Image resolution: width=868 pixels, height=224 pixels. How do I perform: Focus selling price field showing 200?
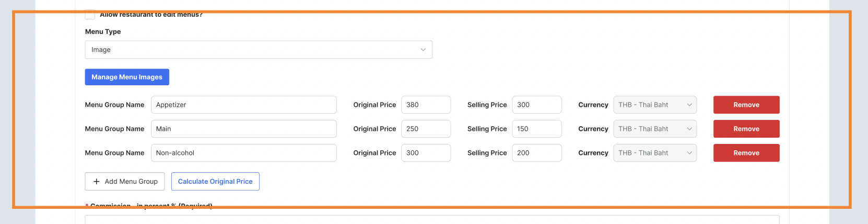pyautogui.click(x=536, y=153)
